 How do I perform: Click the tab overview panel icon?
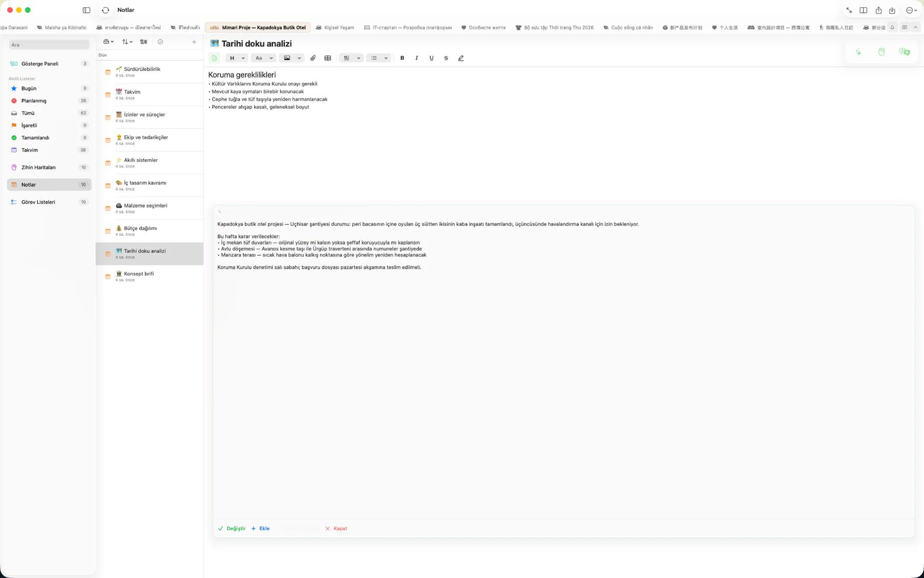[904, 28]
